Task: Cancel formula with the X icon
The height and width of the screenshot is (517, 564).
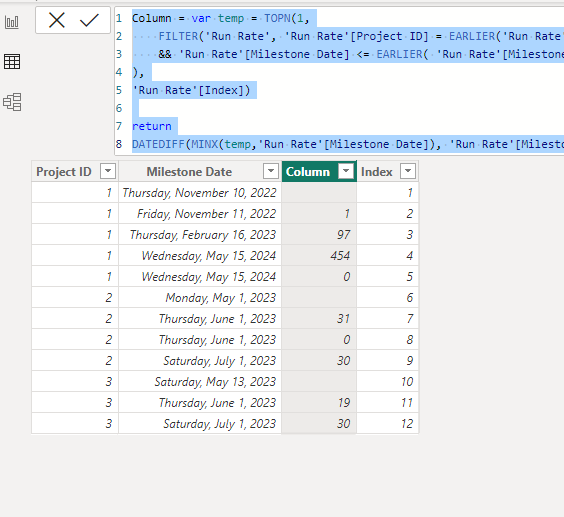Action: click(57, 20)
